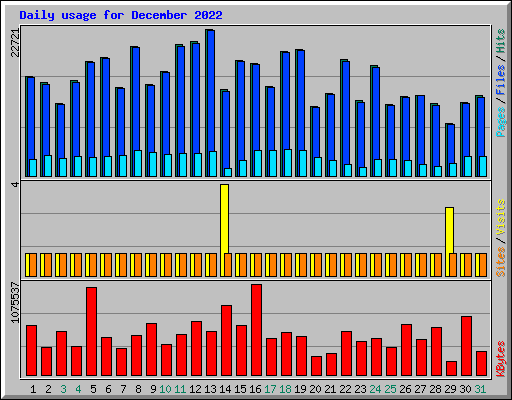Screen dimensions: 512x400
Task: Click the blue files bar for day 29
Action: point(451,144)
